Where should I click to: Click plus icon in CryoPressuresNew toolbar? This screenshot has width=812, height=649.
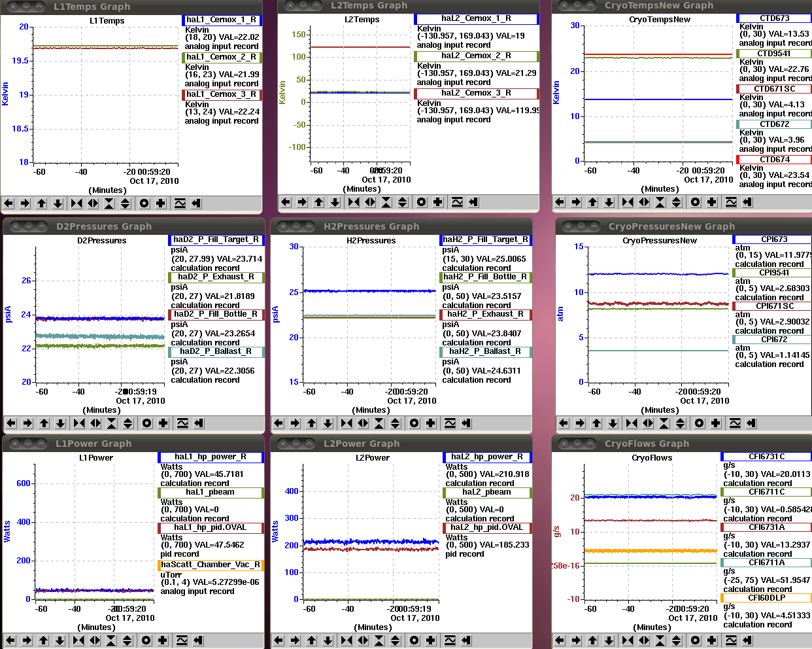tap(716, 423)
